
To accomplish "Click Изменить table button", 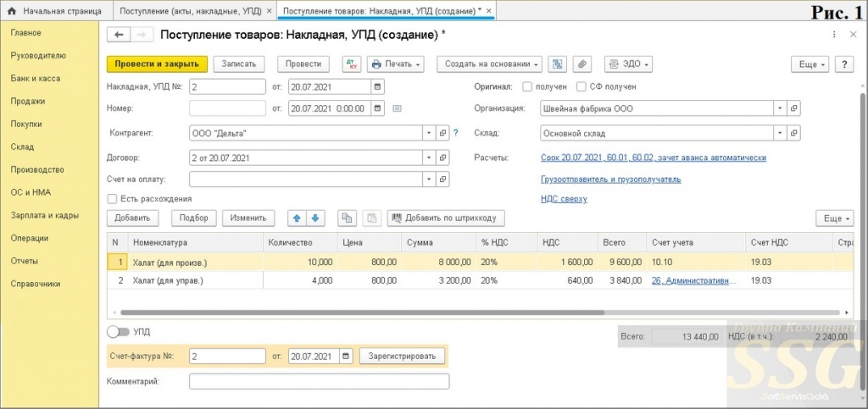I will (x=248, y=218).
